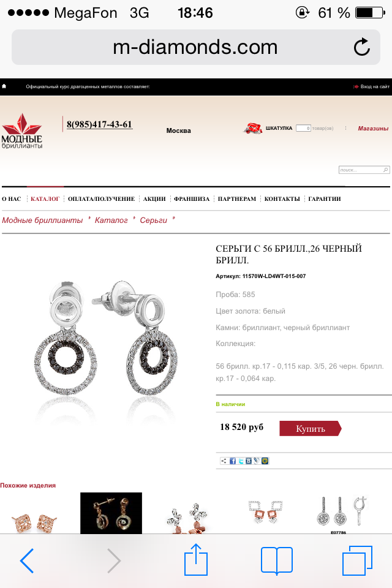Open the Safari share sheet
This screenshot has width=392, height=588.
pyautogui.click(x=196, y=559)
